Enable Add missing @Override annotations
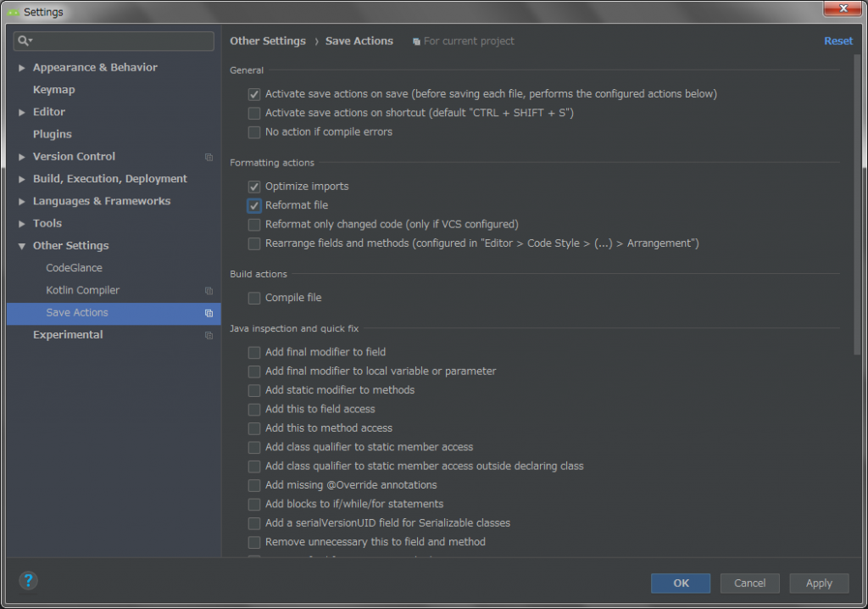 pos(254,485)
